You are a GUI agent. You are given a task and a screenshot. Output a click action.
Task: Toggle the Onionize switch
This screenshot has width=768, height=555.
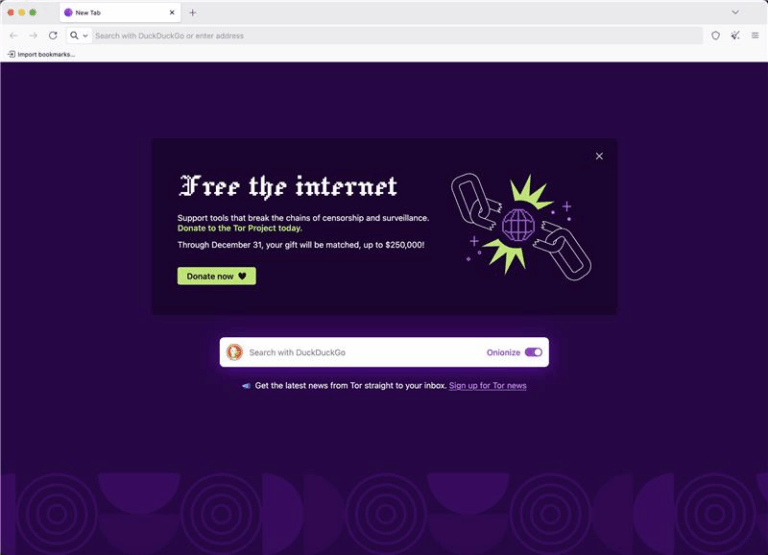(x=533, y=352)
